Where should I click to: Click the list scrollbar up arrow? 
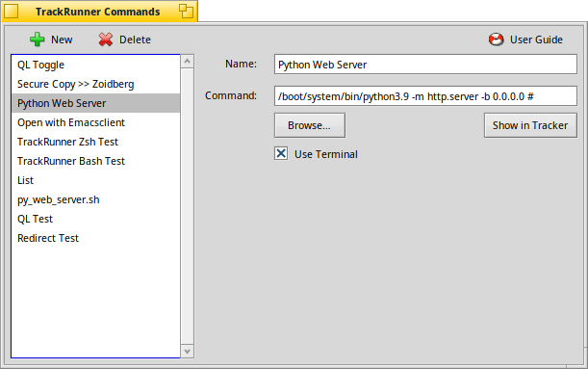pyautogui.click(x=187, y=62)
